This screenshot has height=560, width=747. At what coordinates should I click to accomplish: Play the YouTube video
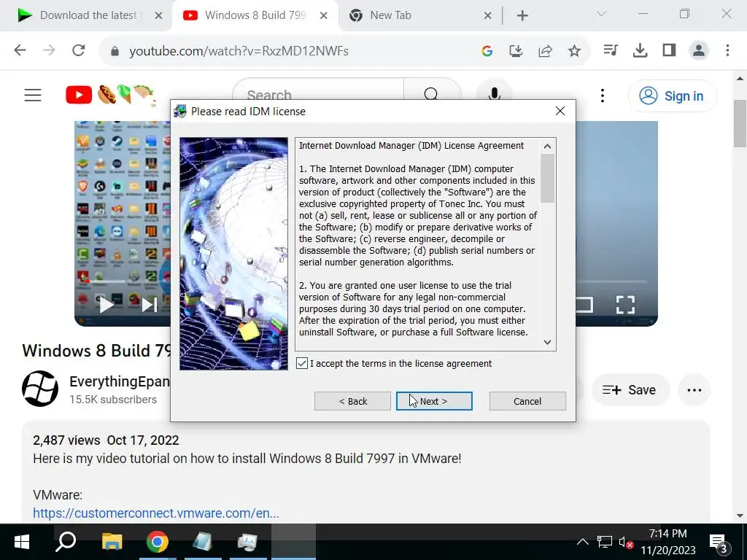(107, 305)
